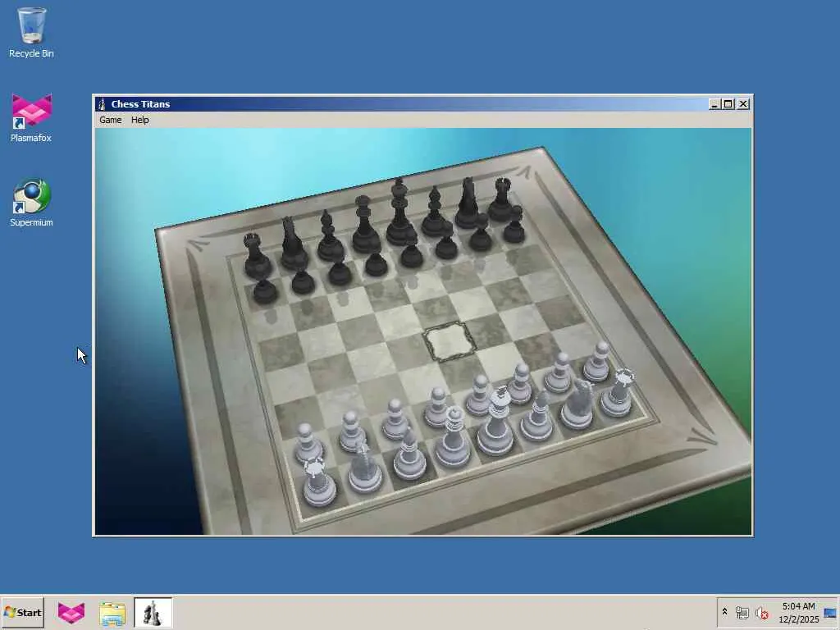Select the white pawn on h2
Viewport: 840px width, 630px height.
point(597,363)
